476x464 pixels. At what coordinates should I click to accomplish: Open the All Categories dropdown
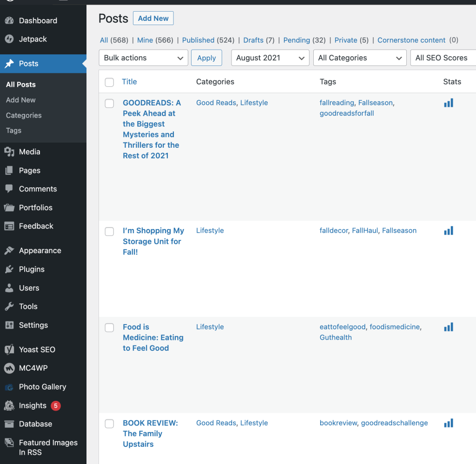coord(359,58)
